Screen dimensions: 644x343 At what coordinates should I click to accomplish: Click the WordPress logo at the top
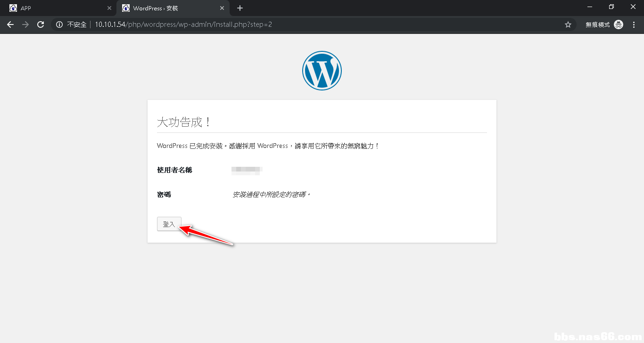(x=322, y=71)
